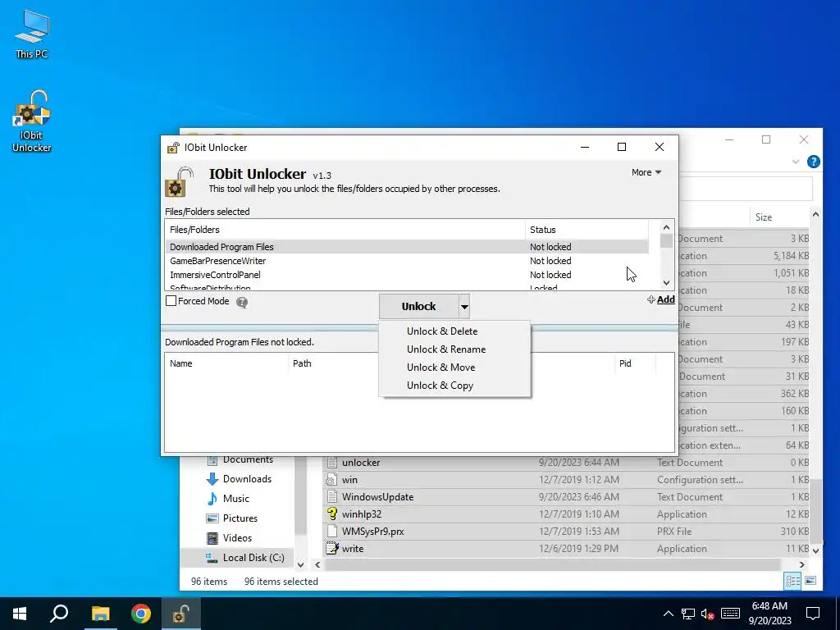
Task: Select ImmersiveControlPanel row
Action: point(407,275)
